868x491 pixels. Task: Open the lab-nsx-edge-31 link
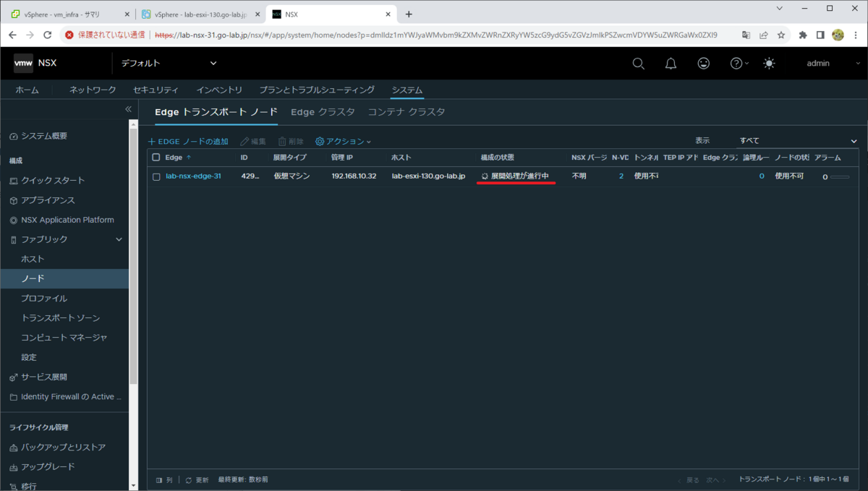point(193,176)
